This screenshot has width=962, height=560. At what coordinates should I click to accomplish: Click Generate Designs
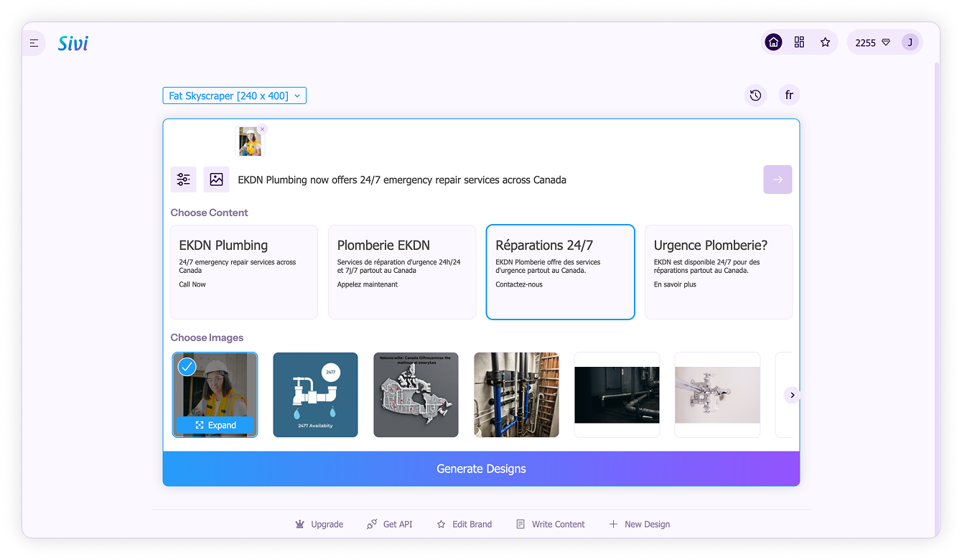pyautogui.click(x=481, y=469)
